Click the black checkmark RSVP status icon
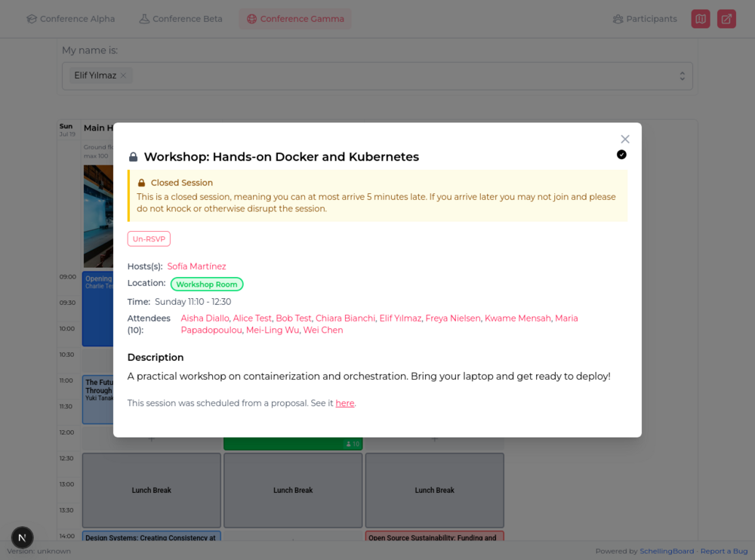Image resolution: width=755 pixels, height=560 pixels. (621, 155)
